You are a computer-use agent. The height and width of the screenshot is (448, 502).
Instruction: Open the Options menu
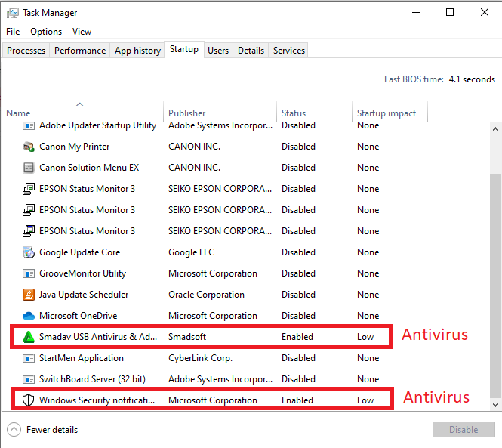(46, 32)
